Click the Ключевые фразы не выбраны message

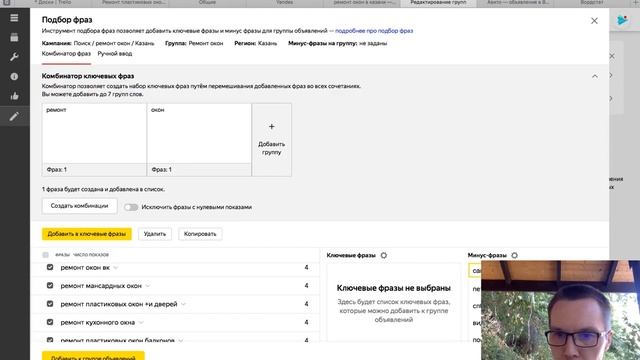click(393, 288)
